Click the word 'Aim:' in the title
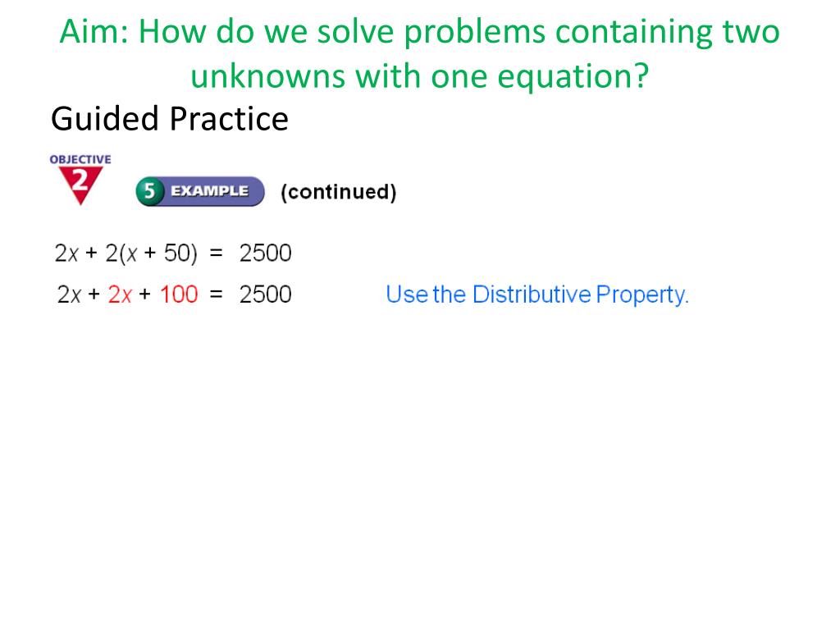The image size is (840, 630). 94,32
